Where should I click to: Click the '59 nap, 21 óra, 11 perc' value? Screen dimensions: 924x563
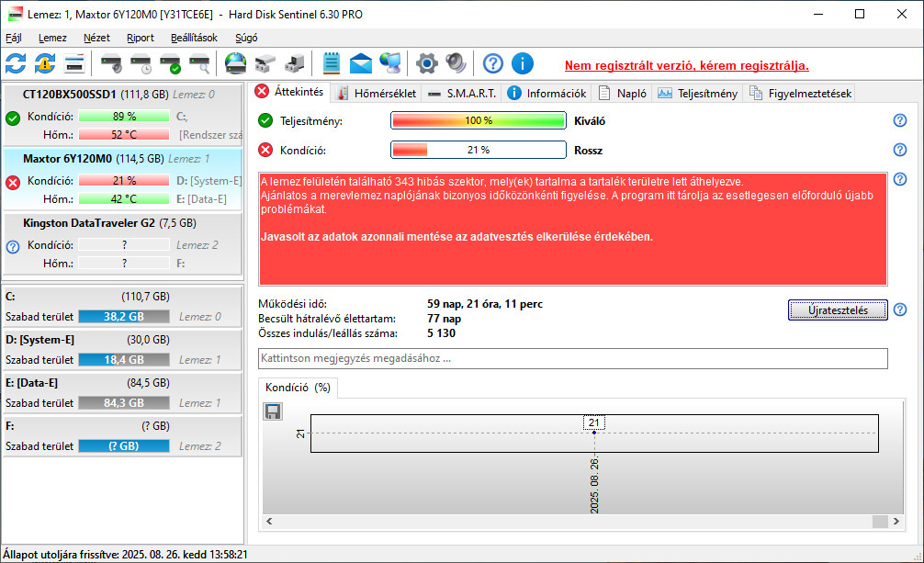point(485,304)
